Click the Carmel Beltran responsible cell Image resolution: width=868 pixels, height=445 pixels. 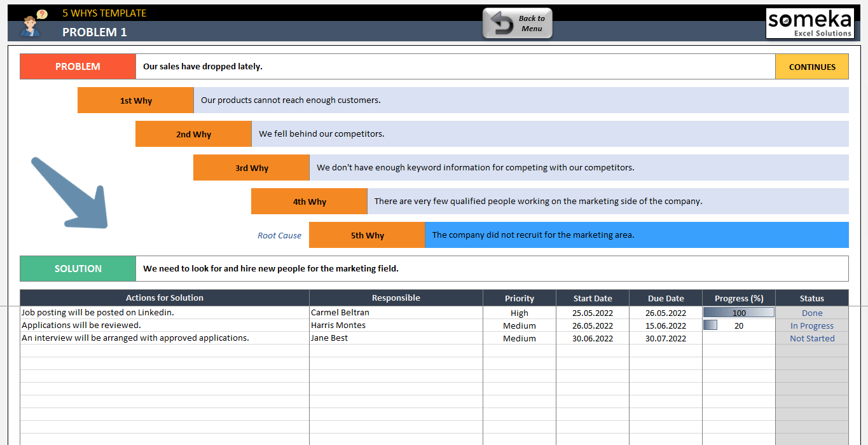coord(396,313)
